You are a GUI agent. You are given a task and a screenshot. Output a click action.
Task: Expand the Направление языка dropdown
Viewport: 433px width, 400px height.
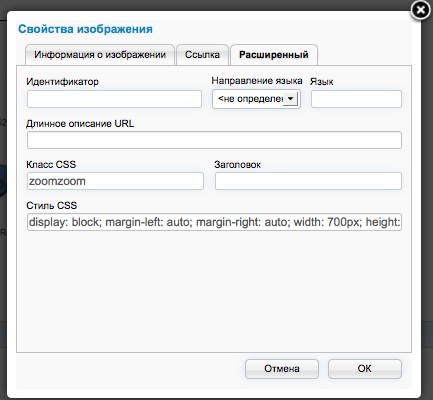click(x=256, y=99)
